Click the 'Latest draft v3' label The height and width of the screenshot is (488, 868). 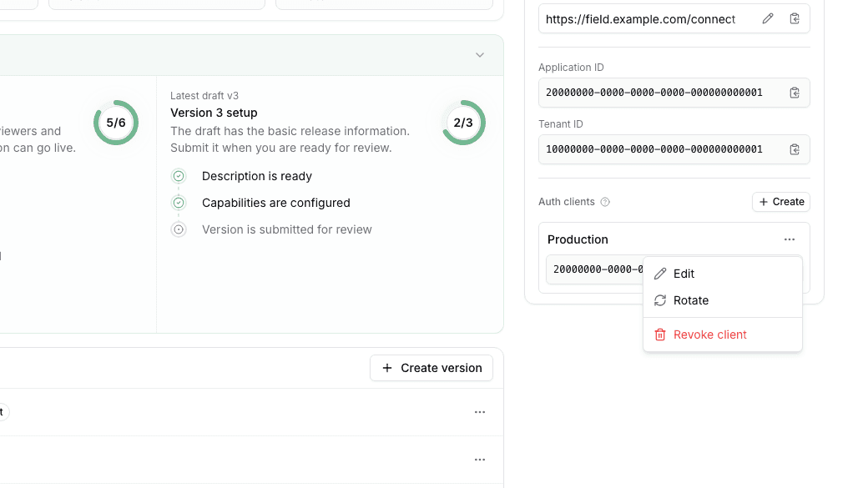[x=204, y=96]
